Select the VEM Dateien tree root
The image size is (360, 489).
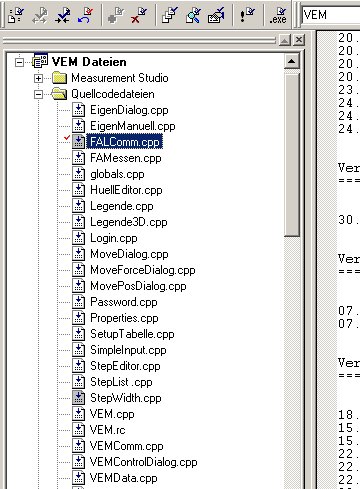[x=89, y=62]
